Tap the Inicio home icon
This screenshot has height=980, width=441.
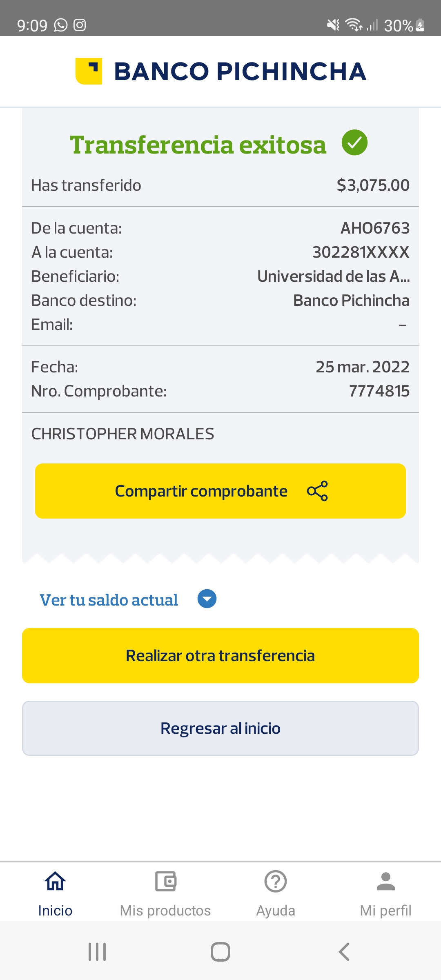pyautogui.click(x=55, y=881)
